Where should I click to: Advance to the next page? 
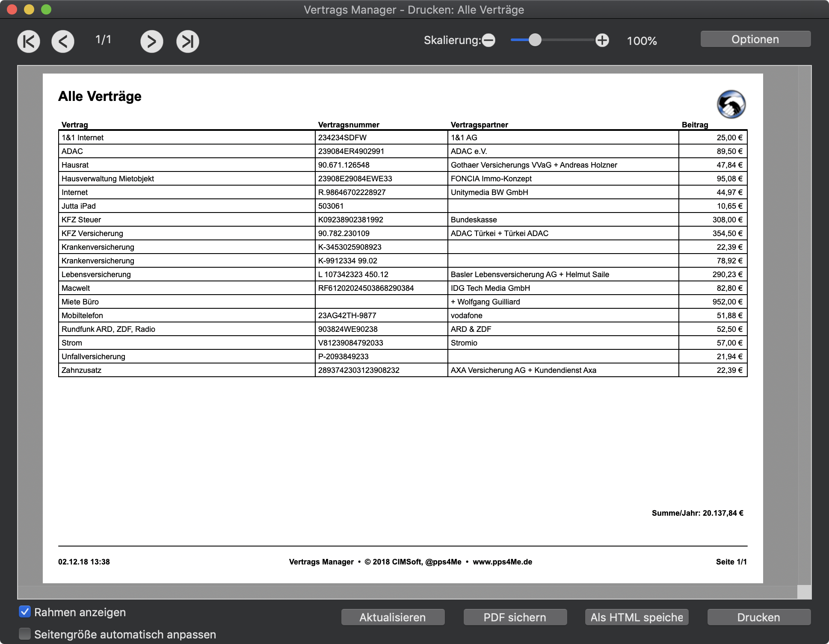[152, 41]
